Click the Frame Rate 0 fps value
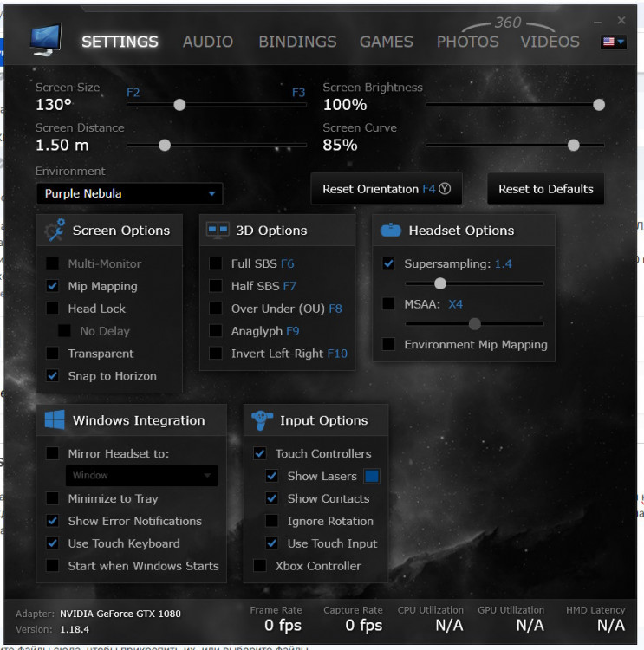The height and width of the screenshot is (650, 644). [283, 625]
